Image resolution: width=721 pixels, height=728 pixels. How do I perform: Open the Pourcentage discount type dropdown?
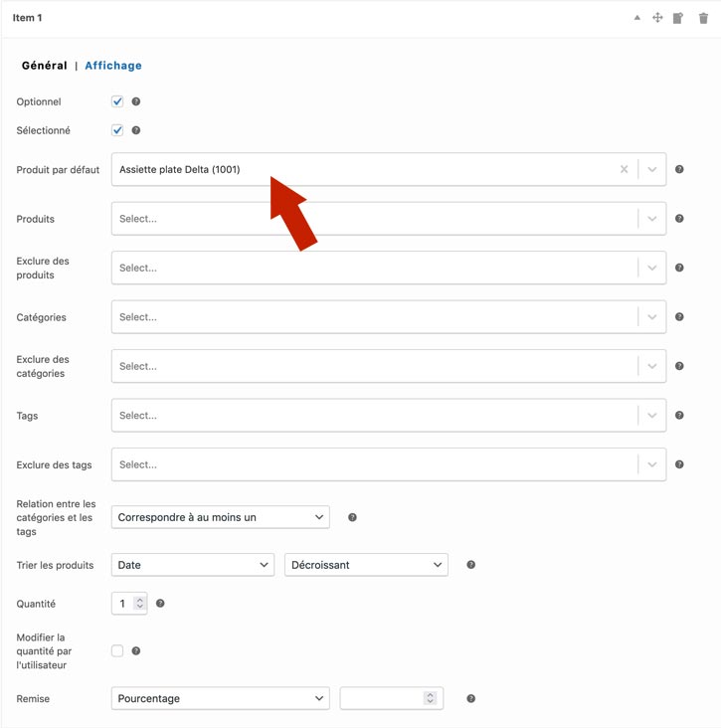click(x=220, y=698)
